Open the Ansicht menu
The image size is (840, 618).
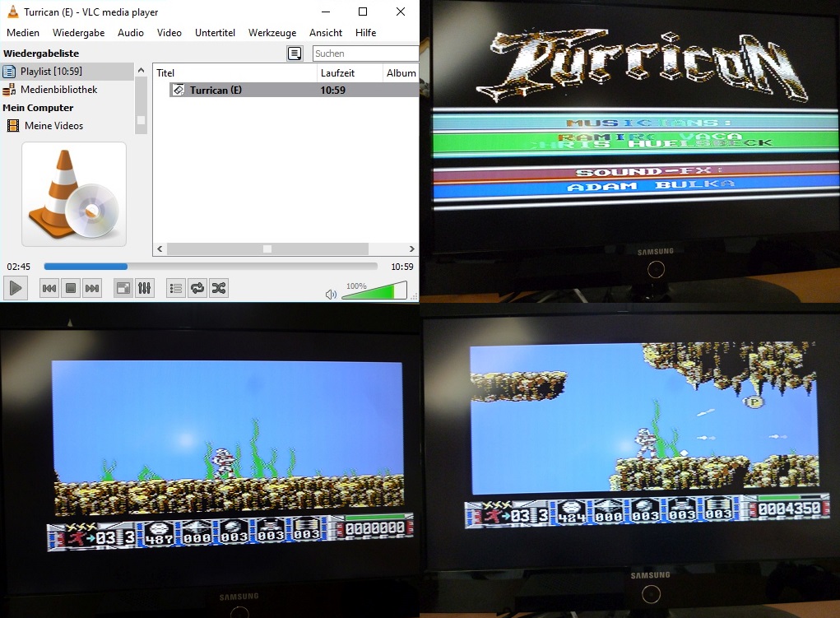pos(326,33)
